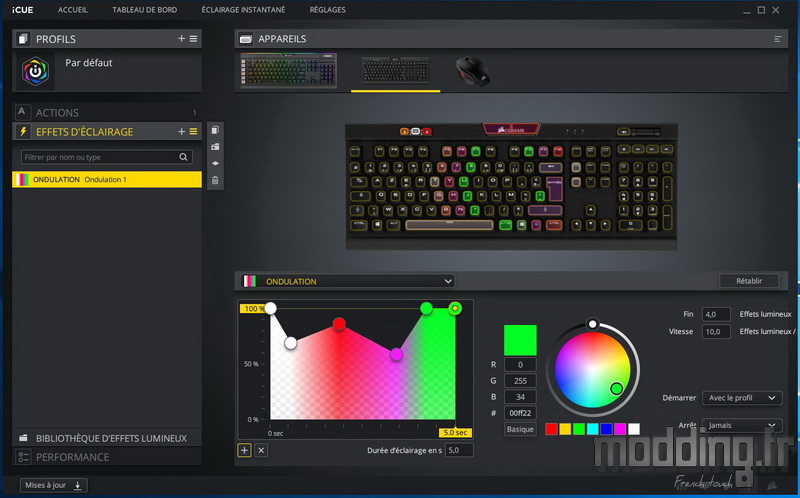Click the Performance panel icon
The image size is (800, 498).
pos(23,457)
